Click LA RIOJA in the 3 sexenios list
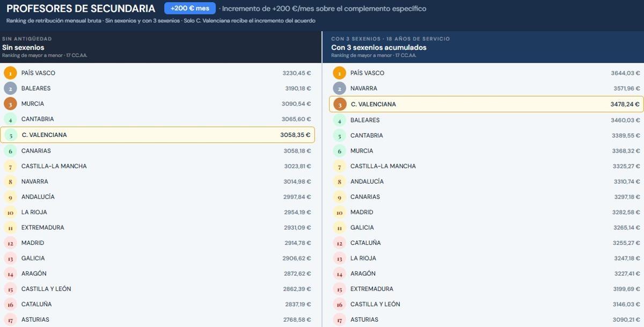Screen dimensions: 644x327 coord(363,258)
